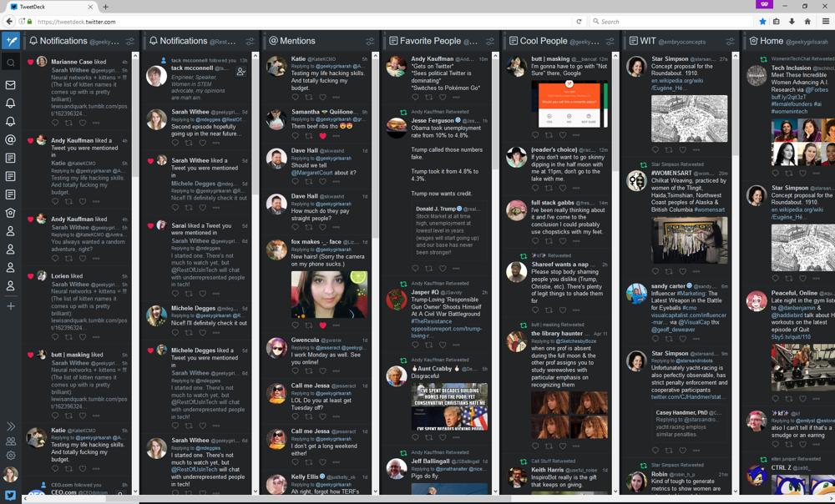Click browser back arrow
This screenshot has height=504, width=835.
(x=9, y=22)
